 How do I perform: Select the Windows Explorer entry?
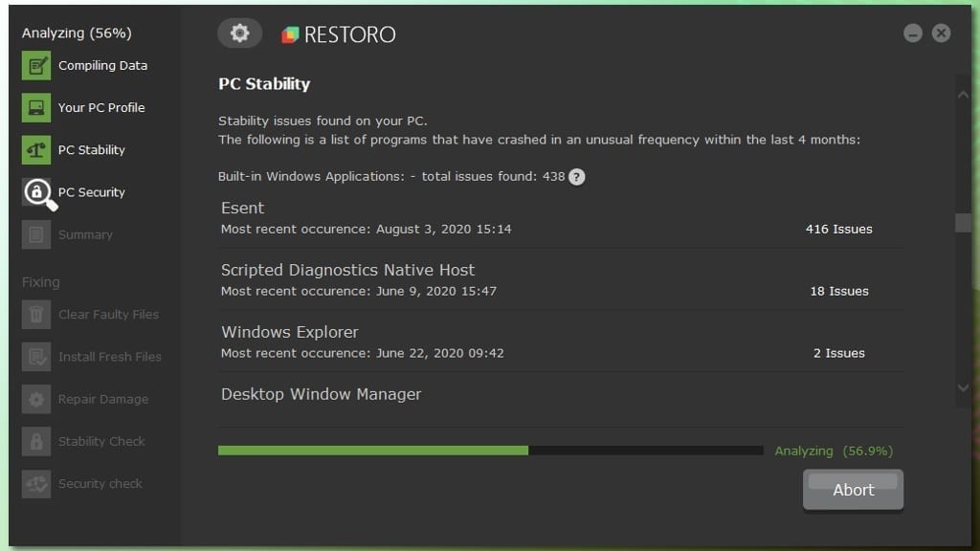click(561, 342)
